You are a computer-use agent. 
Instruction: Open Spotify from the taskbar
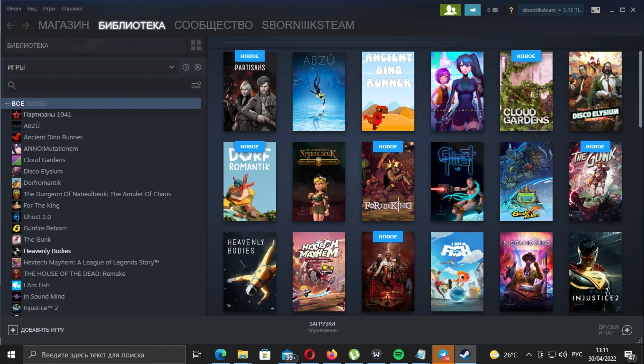pyautogui.click(x=398, y=355)
